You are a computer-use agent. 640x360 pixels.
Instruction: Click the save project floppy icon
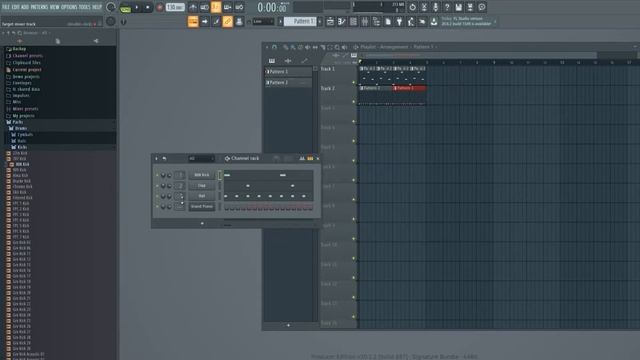[x=459, y=7]
